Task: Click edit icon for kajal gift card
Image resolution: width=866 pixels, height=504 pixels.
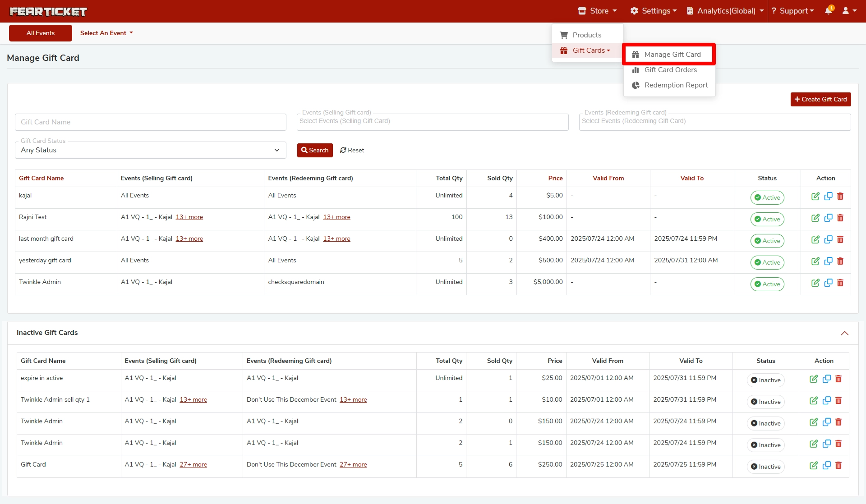Action: tap(815, 197)
